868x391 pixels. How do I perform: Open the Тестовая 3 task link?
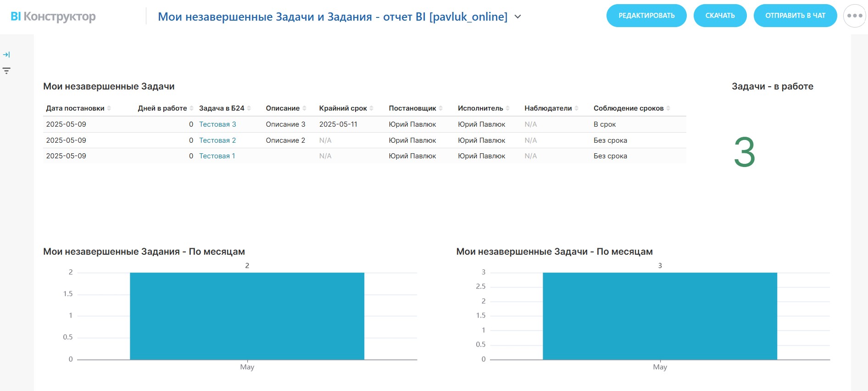click(x=217, y=124)
